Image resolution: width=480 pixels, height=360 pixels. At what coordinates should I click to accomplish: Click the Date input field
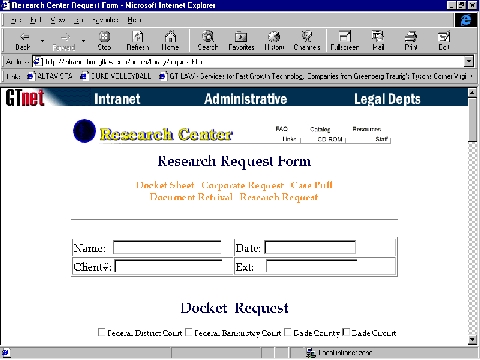click(310, 247)
